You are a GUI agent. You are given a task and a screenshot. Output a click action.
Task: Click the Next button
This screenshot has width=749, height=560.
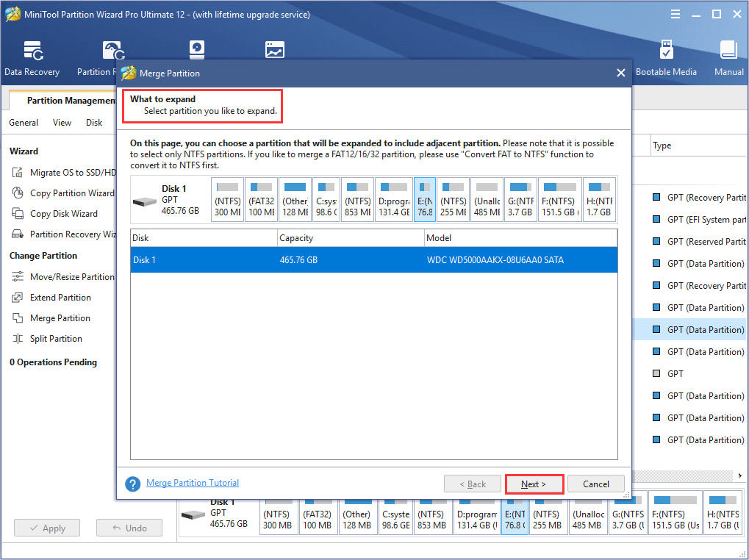pos(534,484)
